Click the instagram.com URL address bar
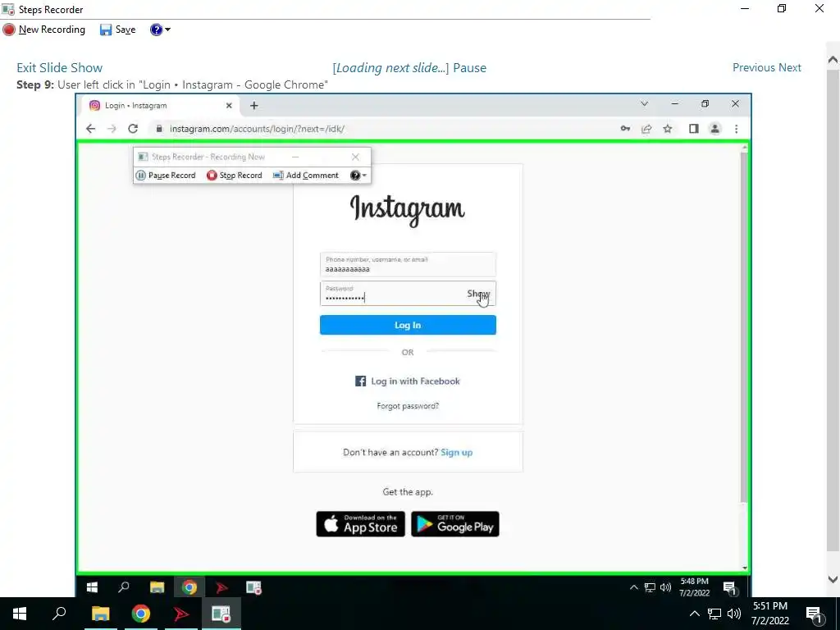 [257, 129]
